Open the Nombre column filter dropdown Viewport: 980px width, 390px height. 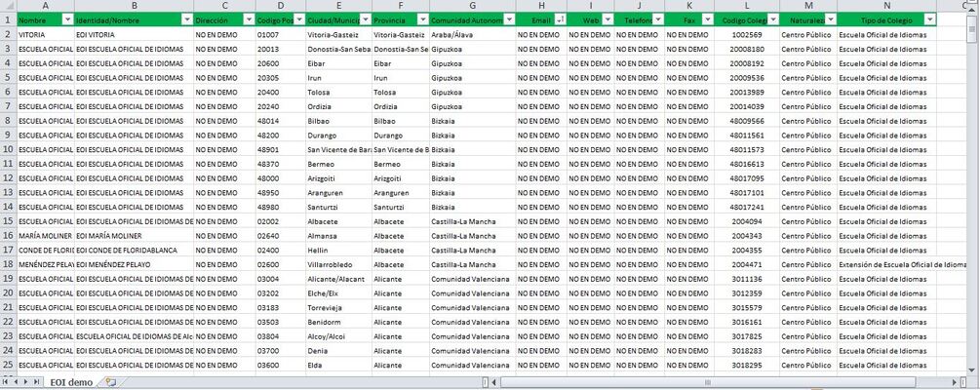67,20
